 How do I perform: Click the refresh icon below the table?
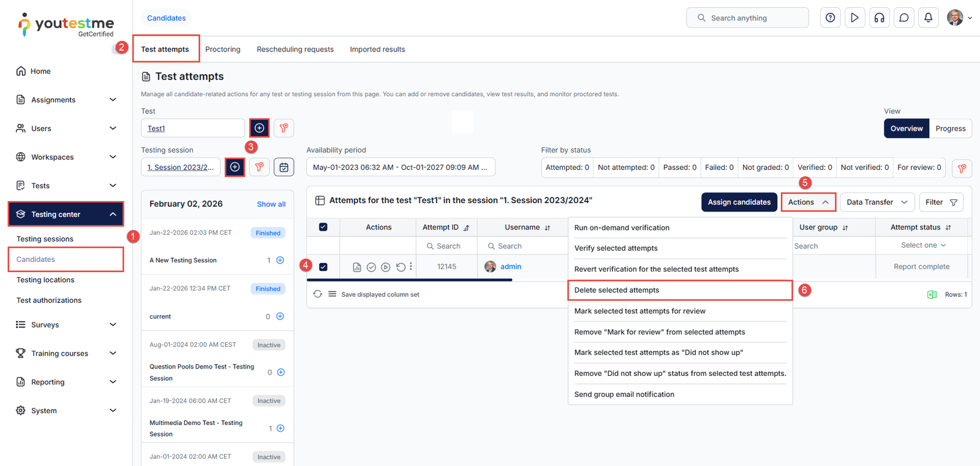[317, 294]
